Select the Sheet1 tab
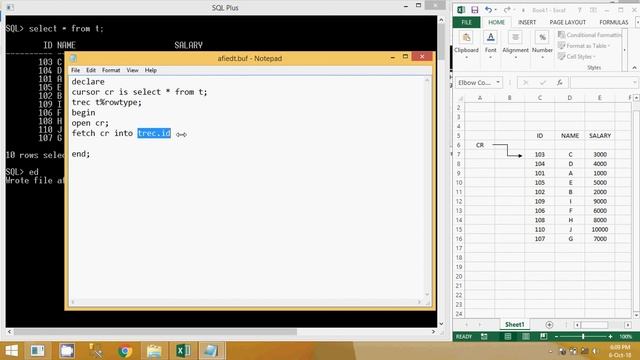This screenshot has height=360, width=640. [x=515, y=325]
